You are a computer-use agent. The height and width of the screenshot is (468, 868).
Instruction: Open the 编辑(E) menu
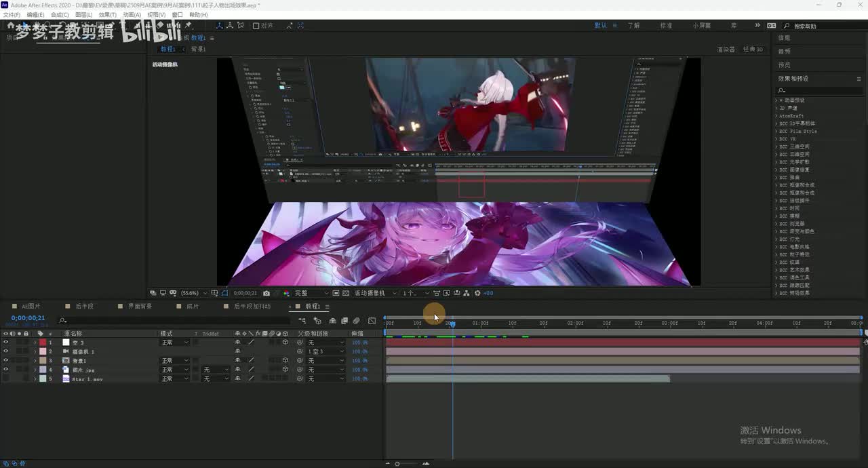(x=36, y=14)
